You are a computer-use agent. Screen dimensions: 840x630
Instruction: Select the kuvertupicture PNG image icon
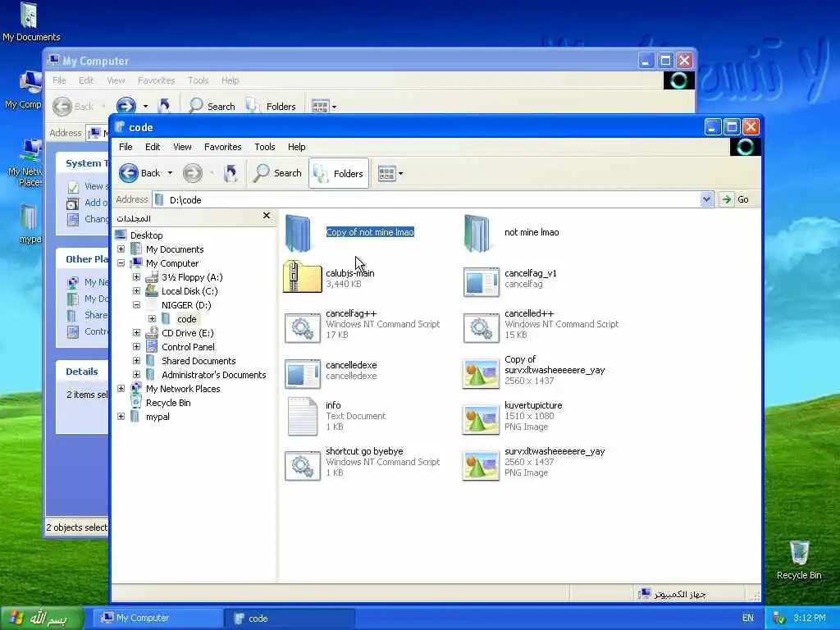point(481,419)
